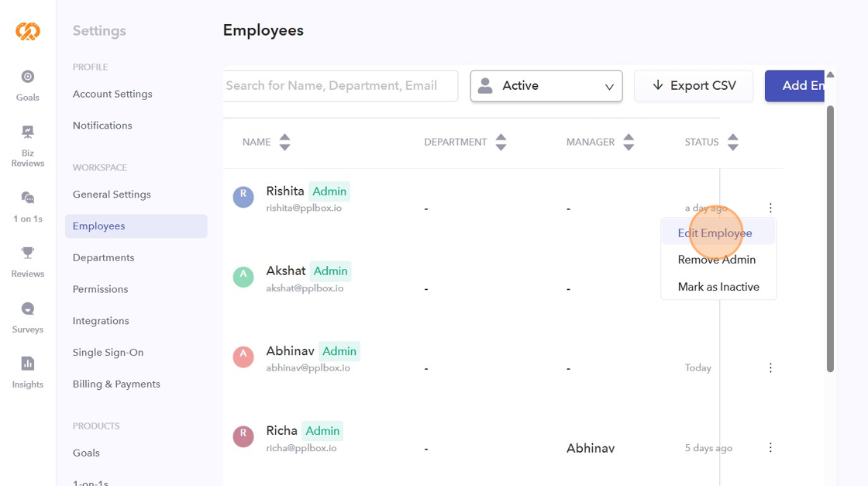Open the Reviews trophy icon
Viewport: 868px width, 486px height.
pyautogui.click(x=28, y=253)
